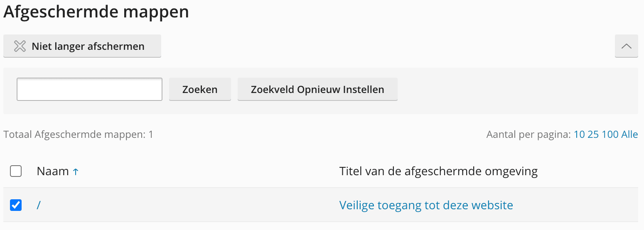Open the / protected folder link
Screen dimensions: 644x230
[x=39, y=205]
